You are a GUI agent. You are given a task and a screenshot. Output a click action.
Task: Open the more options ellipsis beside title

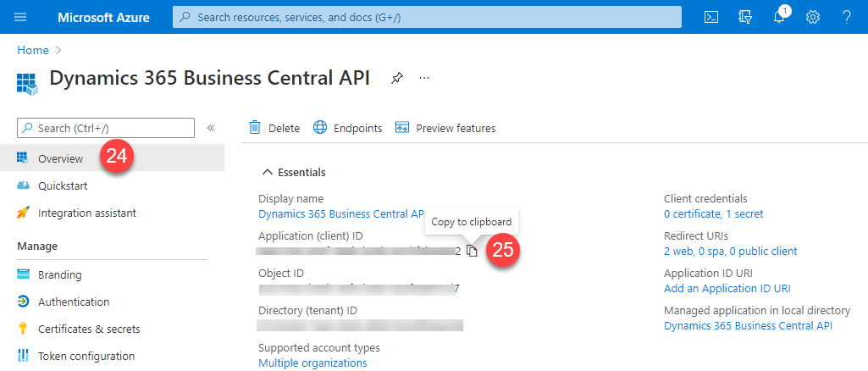(x=424, y=78)
